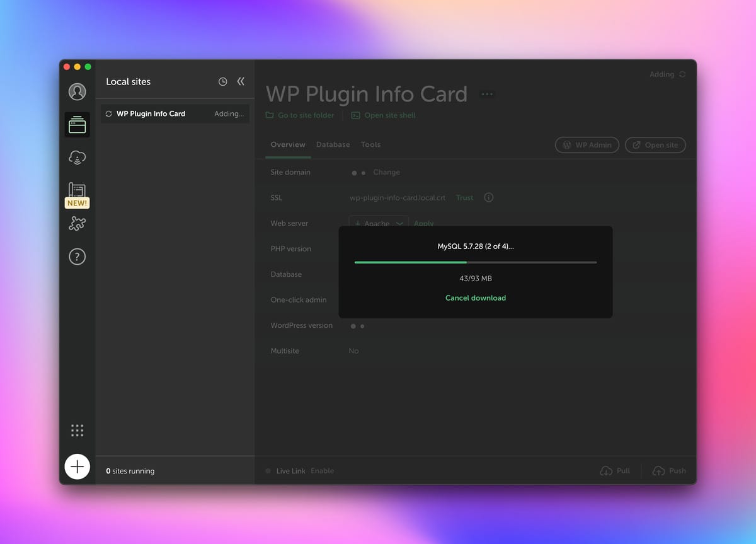Click the Open site button
Viewport: 756px width, 544px height.
coord(655,145)
